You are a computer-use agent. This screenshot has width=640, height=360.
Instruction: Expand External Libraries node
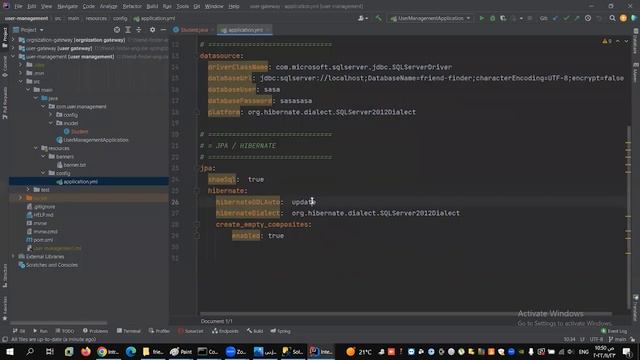point(13,256)
